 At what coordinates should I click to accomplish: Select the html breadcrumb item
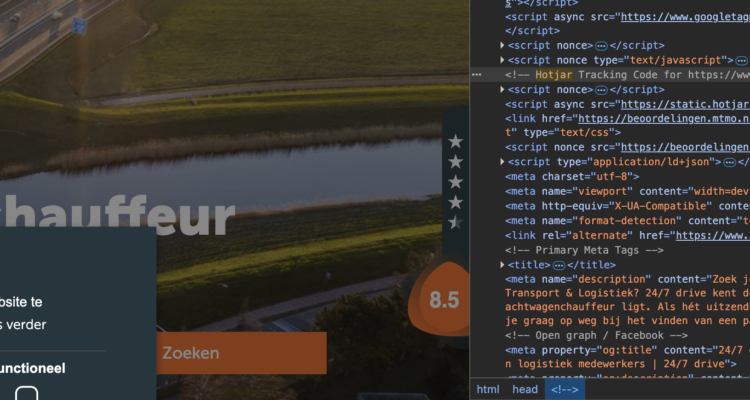pyautogui.click(x=488, y=390)
